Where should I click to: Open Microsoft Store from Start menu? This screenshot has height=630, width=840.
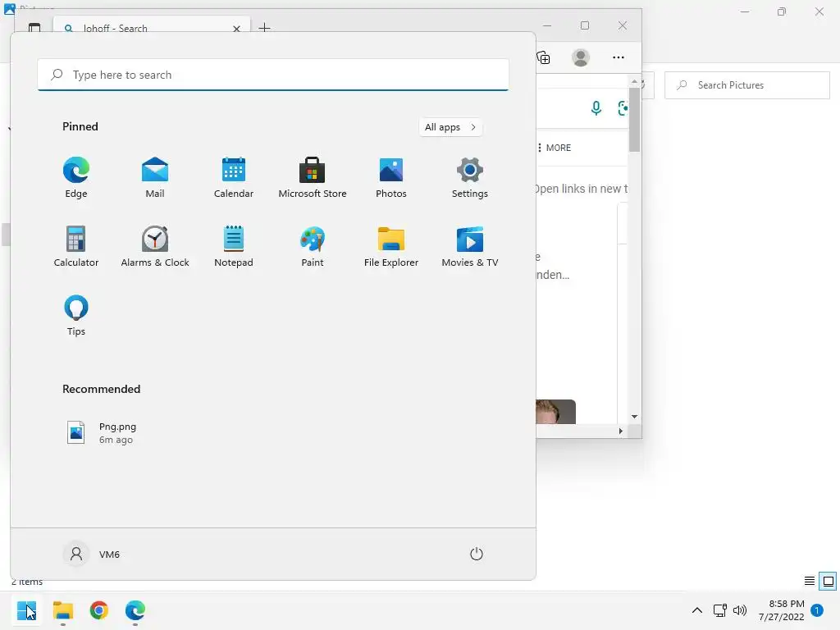pyautogui.click(x=313, y=177)
